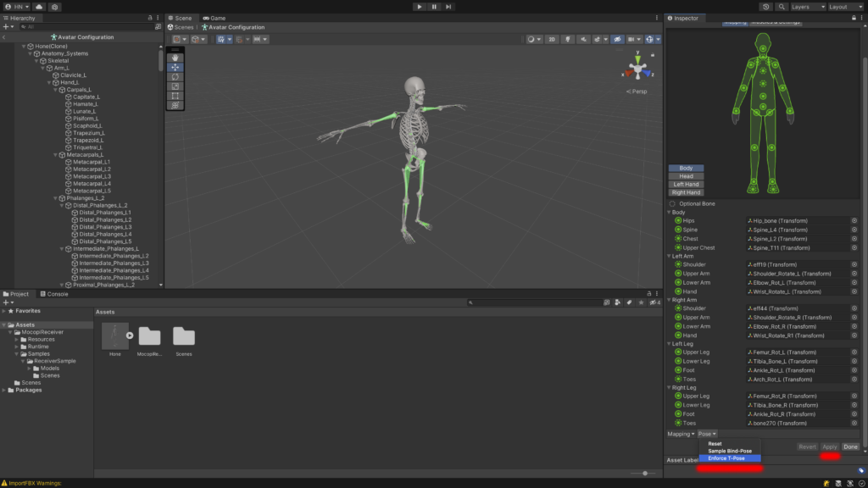Screen dimensions: 868x488
Task: Collapse the Carpals_L hierarchy node
Action: pos(55,90)
